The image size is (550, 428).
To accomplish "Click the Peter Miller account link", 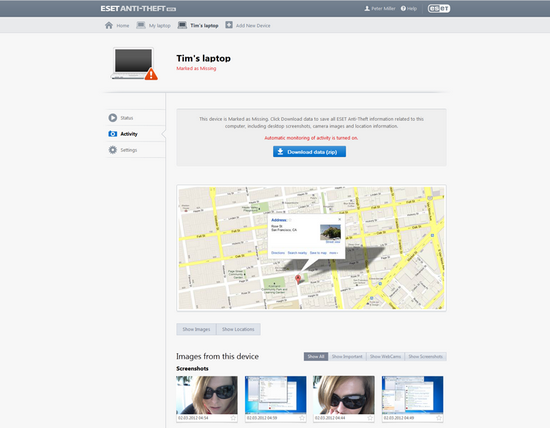I will 380,8.
